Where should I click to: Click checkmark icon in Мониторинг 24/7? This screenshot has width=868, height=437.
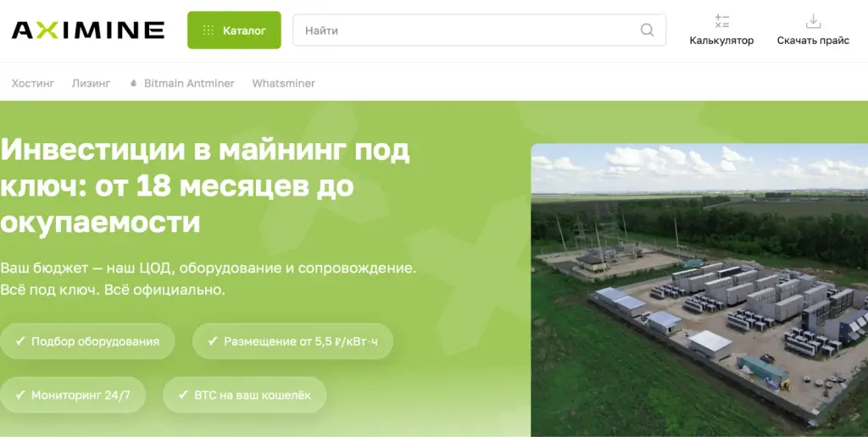pyautogui.click(x=20, y=395)
